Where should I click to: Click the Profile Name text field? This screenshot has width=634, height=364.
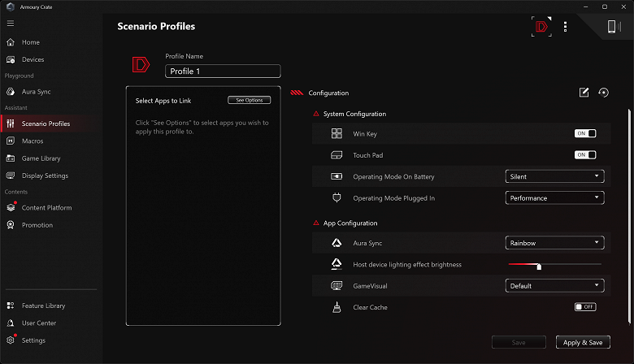(x=223, y=71)
